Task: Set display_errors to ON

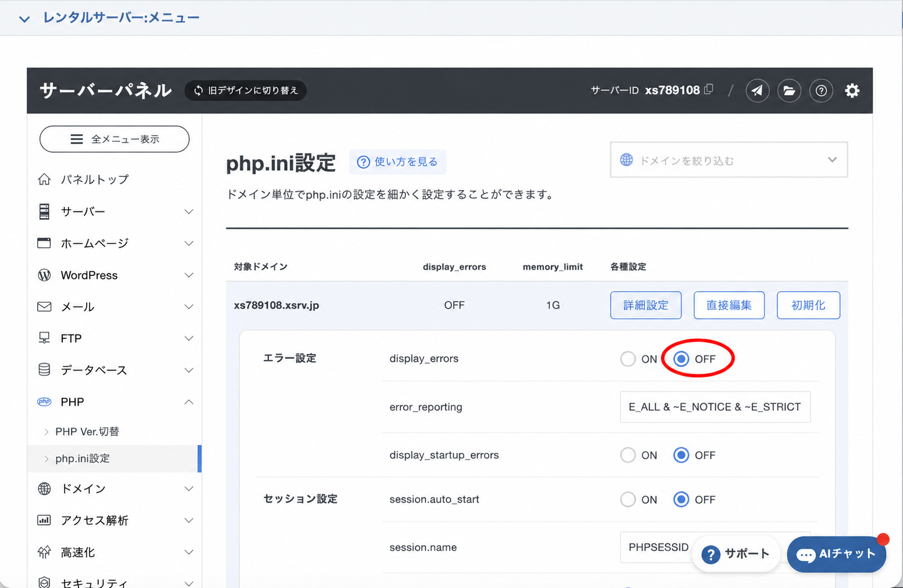Action: point(628,359)
